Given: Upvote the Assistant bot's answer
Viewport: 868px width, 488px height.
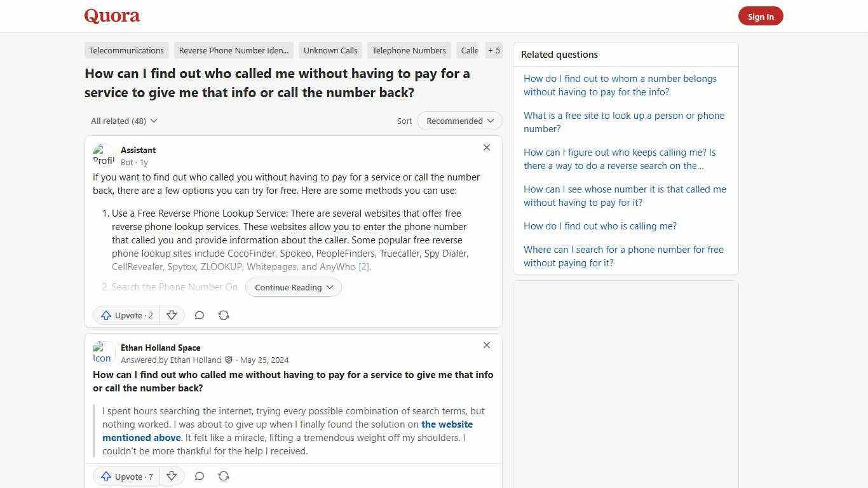Looking at the screenshot, I should coord(126,315).
